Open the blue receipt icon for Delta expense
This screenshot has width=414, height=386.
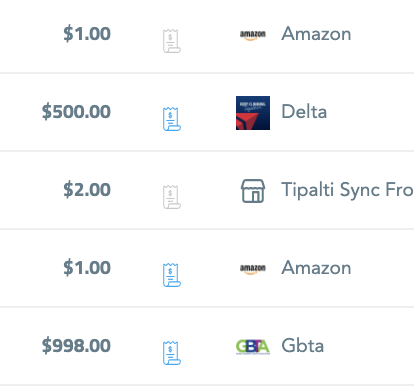point(172,119)
